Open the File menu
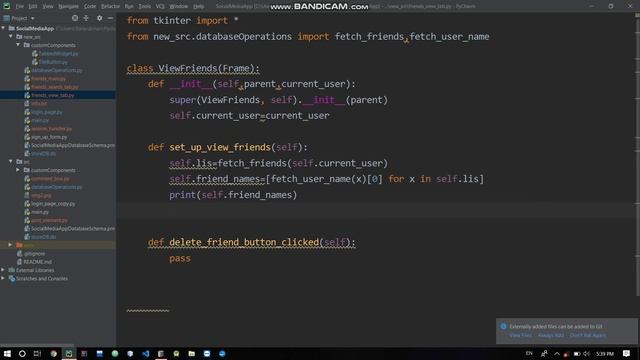 pyautogui.click(x=20, y=6)
